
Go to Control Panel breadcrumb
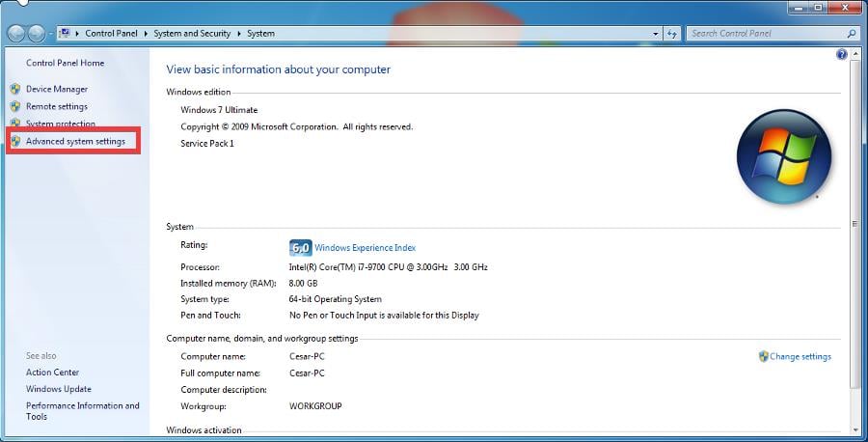tap(111, 33)
